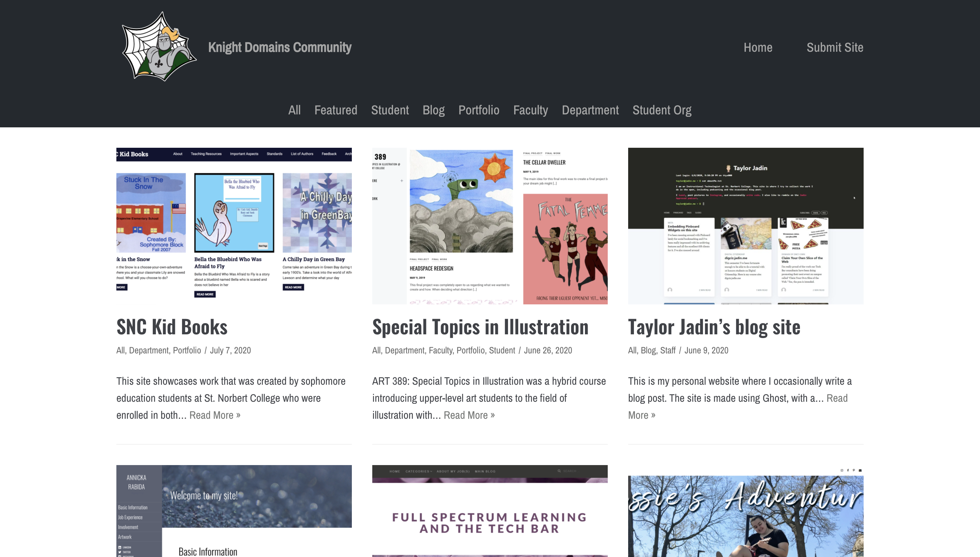Open the SNC Kid Books thumbnail image
980x557 pixels.
coord(234,226)
